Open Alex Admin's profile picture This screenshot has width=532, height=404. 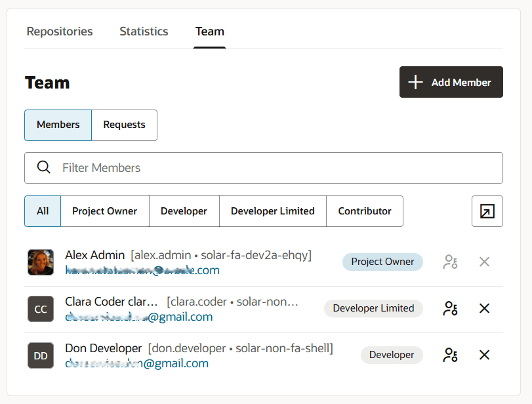coord(40,262)
